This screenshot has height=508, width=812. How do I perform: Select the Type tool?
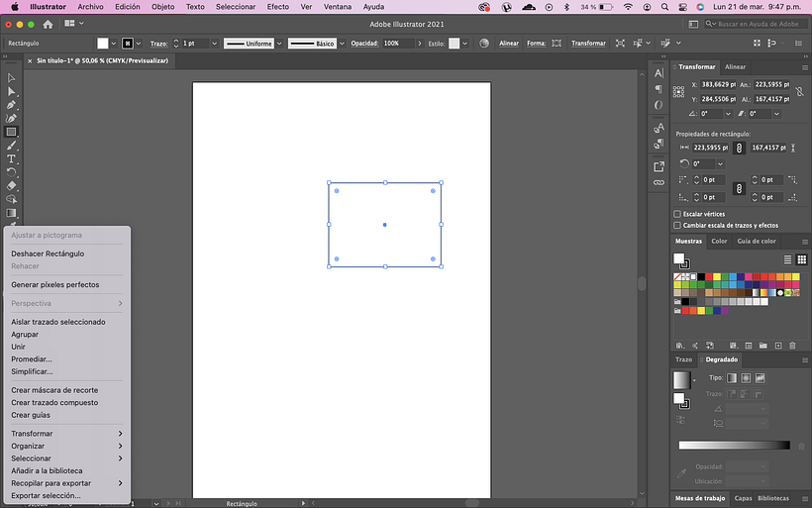[12, 159]
